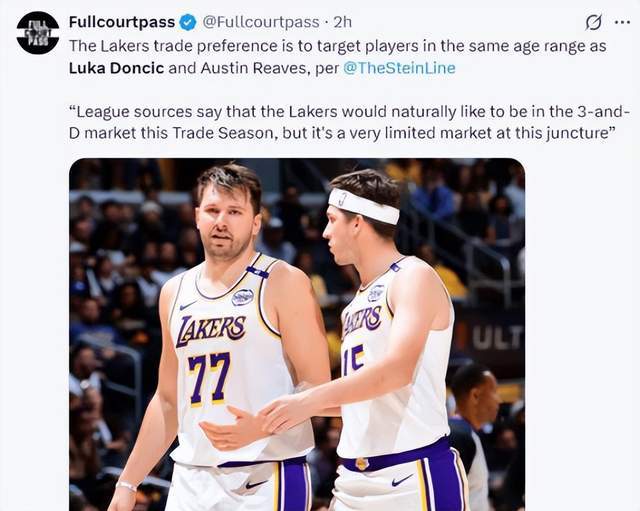The width and height of the screenshot is (640, 511).
Task: Open the Fullcourtpass profile avatar
Action: 37,32
